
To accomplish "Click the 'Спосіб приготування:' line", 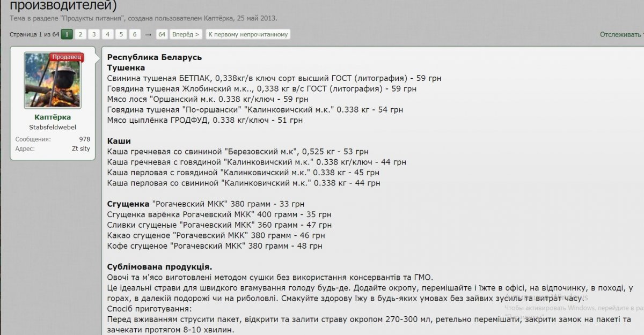I will click(x=149, y=309).
